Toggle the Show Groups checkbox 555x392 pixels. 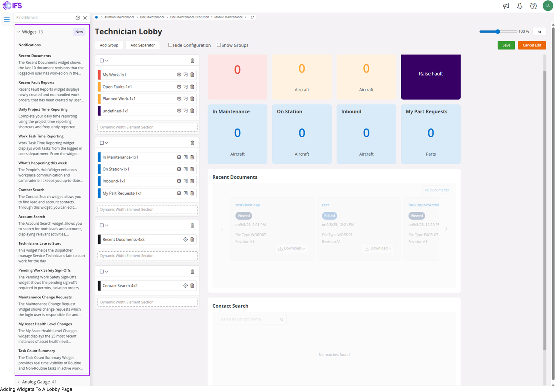[219, 45]
